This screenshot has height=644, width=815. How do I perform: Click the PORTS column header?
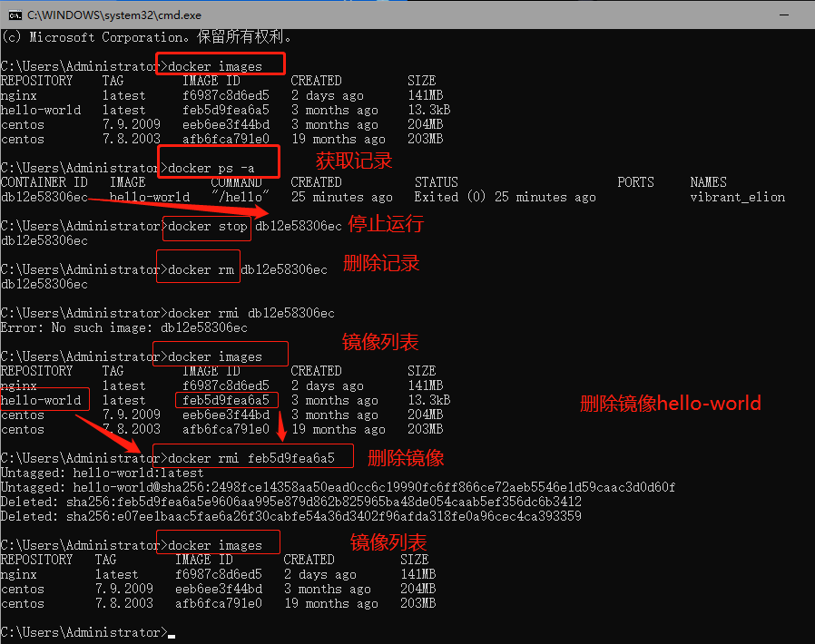[x=635, y=182]
